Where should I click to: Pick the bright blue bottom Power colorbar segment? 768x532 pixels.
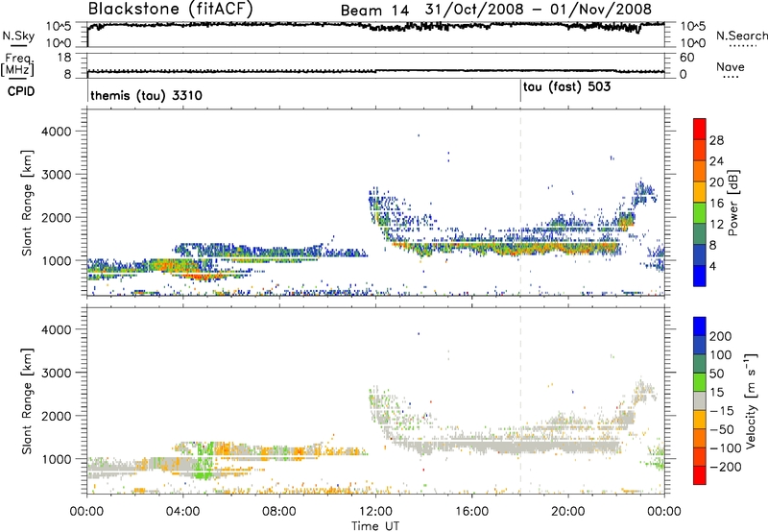click(700, 276)
